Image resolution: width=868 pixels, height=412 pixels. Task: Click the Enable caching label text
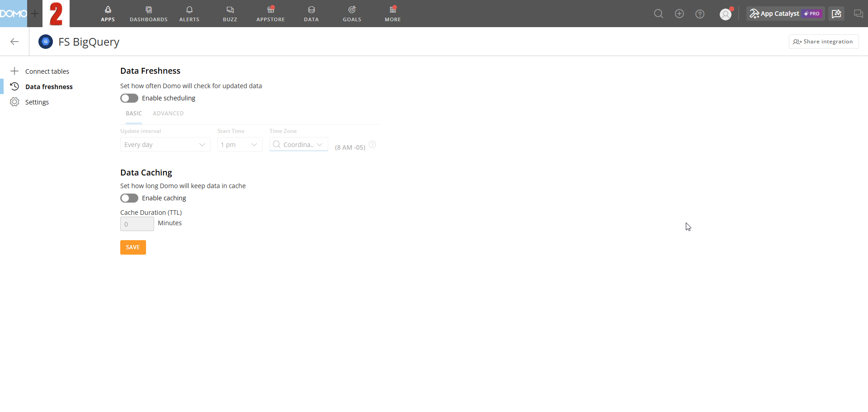164,198
